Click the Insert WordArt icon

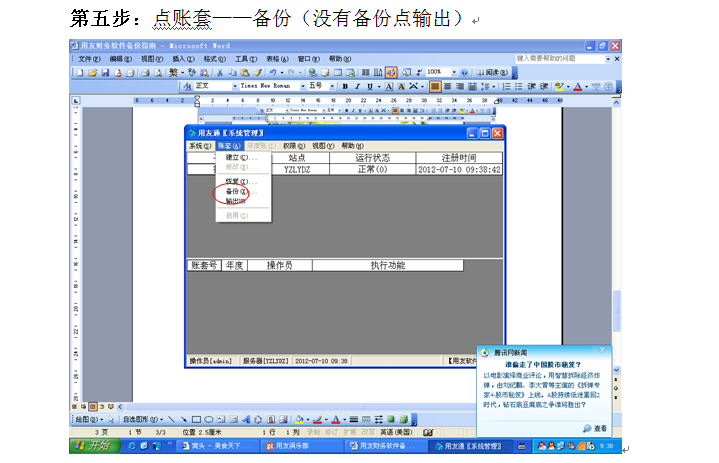[x=246, y=419]
